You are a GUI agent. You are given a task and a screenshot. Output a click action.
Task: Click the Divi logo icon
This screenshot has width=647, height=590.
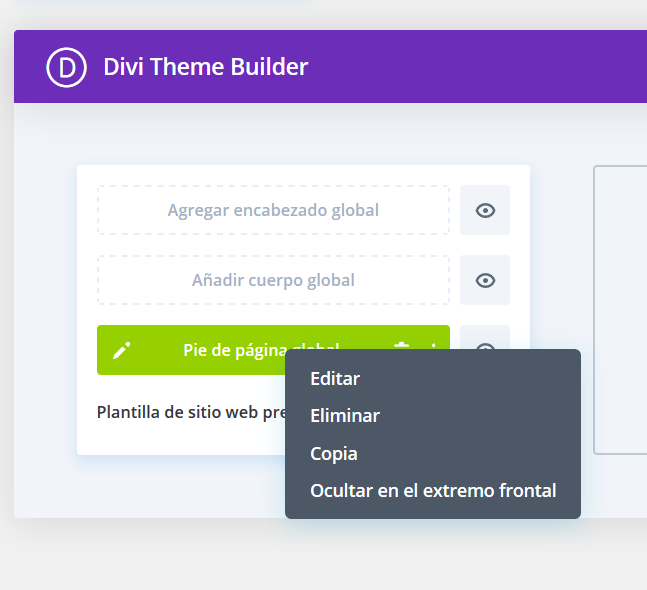click(66, 67)
